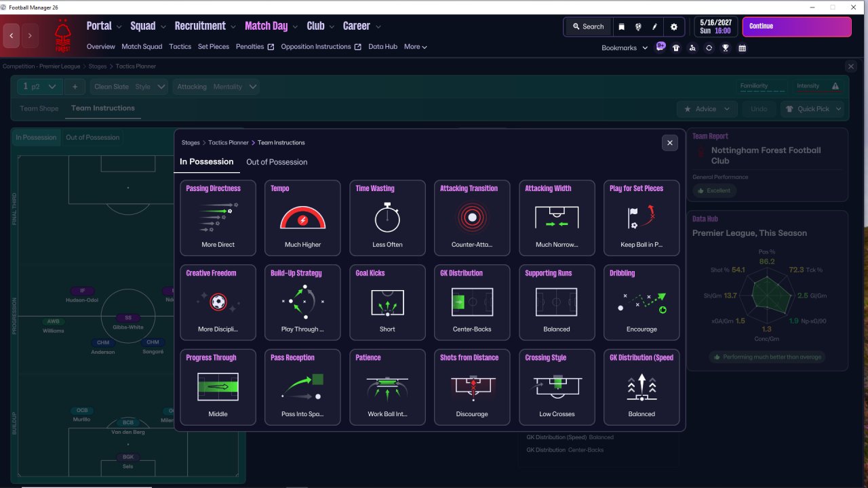This screenshot has width=868, height=488.
Task: Open the messages icon with the 9+ badge
Action: 660,47
